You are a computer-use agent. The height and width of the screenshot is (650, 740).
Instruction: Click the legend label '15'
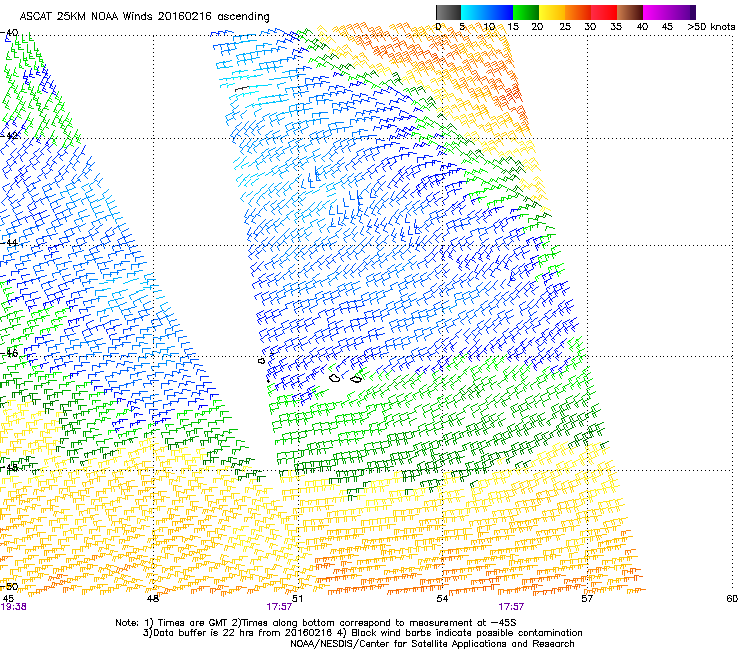click(x=513, y=27)
